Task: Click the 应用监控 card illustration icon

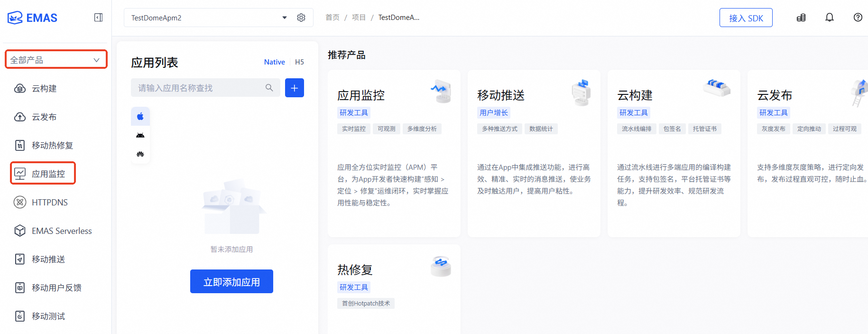Action: pos(441,91)
